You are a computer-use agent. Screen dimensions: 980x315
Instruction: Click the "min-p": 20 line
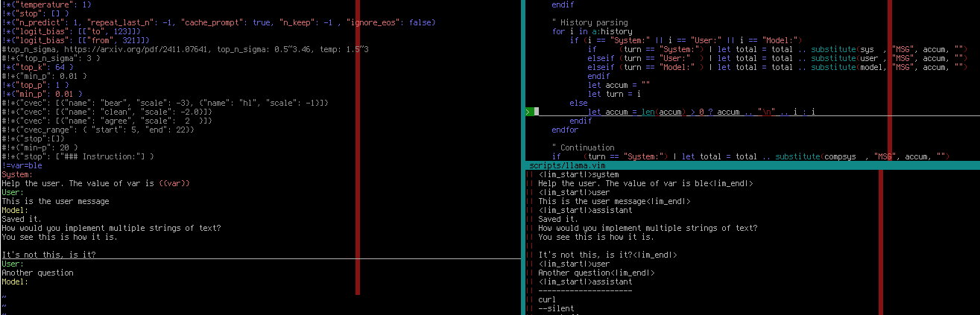tap(48, 147)
